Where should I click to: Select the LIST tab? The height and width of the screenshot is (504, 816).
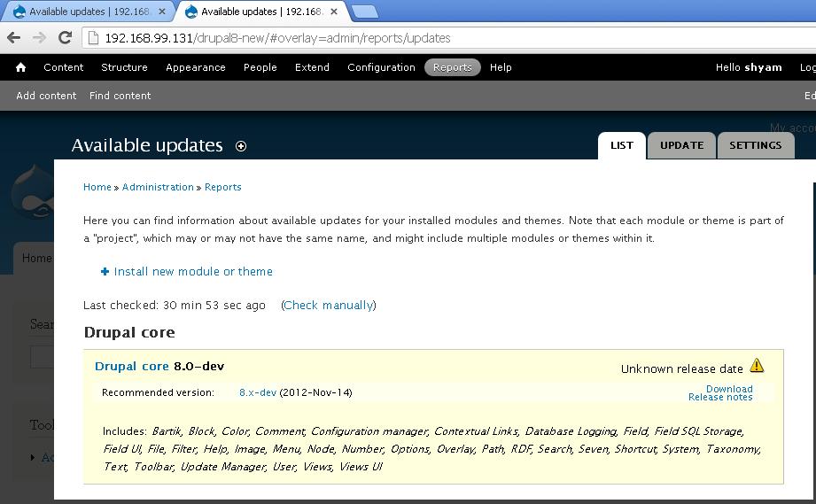(x=622, y=145)
